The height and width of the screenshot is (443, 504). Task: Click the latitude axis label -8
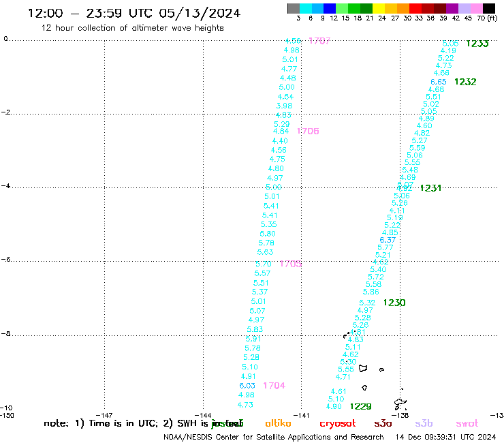coord(5,334)
